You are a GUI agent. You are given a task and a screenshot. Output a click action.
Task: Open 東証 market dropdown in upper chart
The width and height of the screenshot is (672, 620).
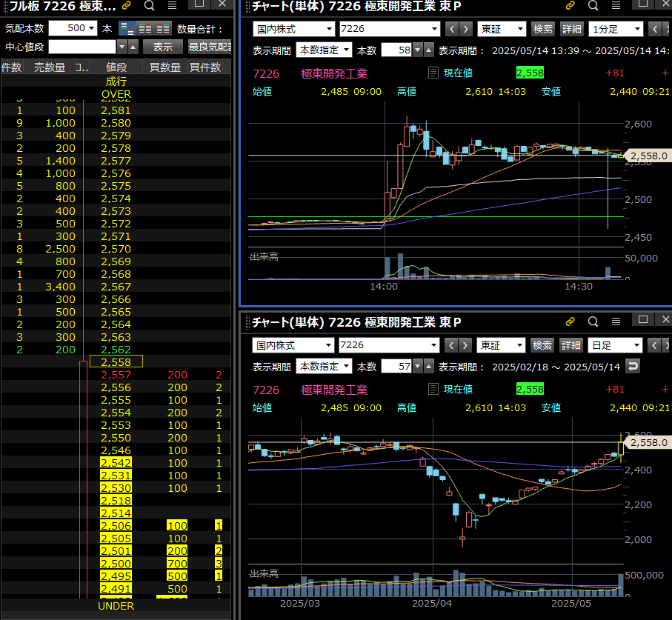click(x=502, y=29)
